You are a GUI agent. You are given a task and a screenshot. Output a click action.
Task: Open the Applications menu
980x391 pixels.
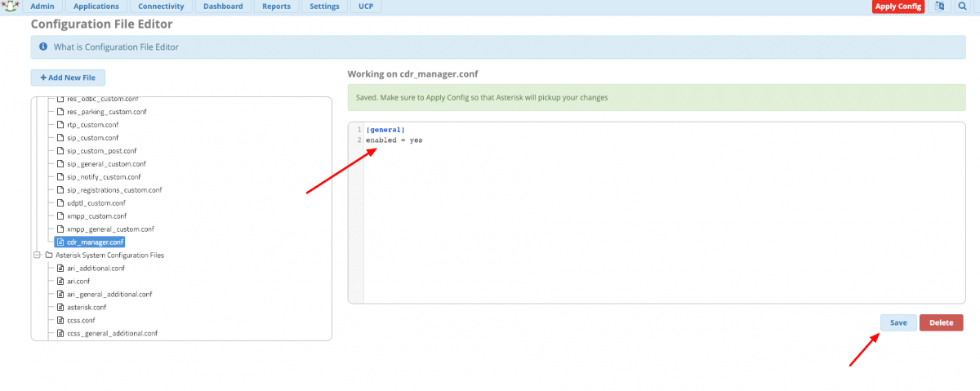(x=96, y=7)
